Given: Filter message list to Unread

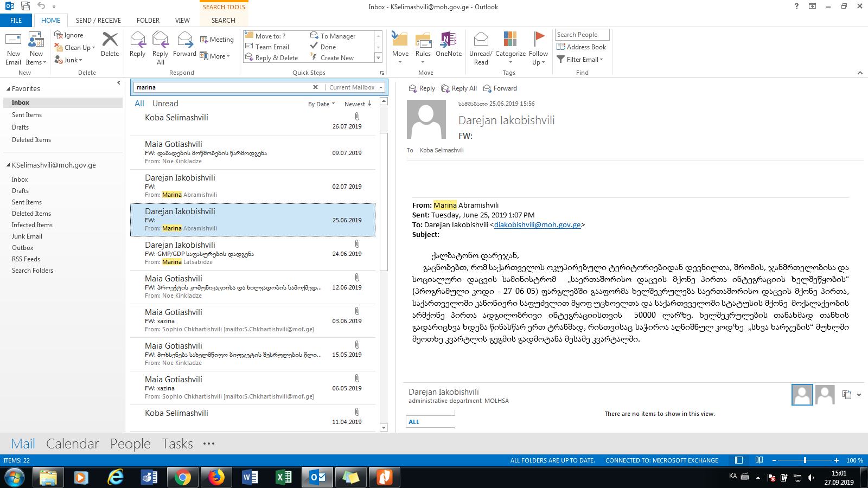Looking at the screenshot, I should coord(165,104).
